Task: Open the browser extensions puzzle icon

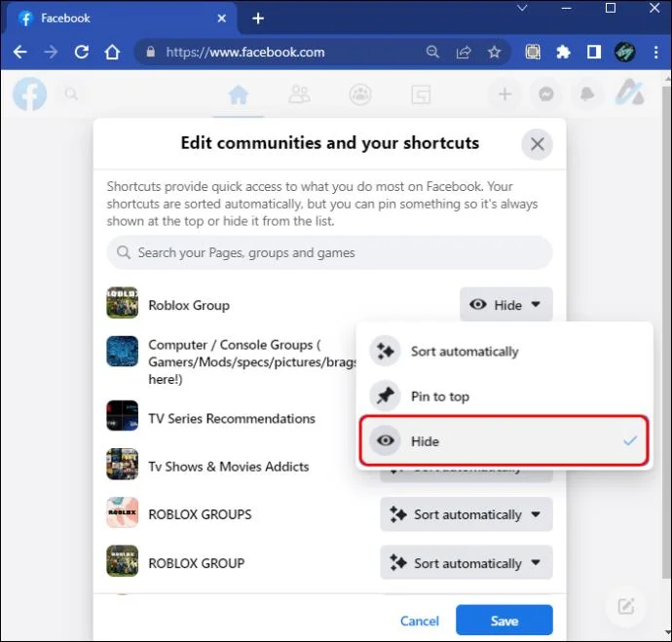Action: tap(563, 53)
